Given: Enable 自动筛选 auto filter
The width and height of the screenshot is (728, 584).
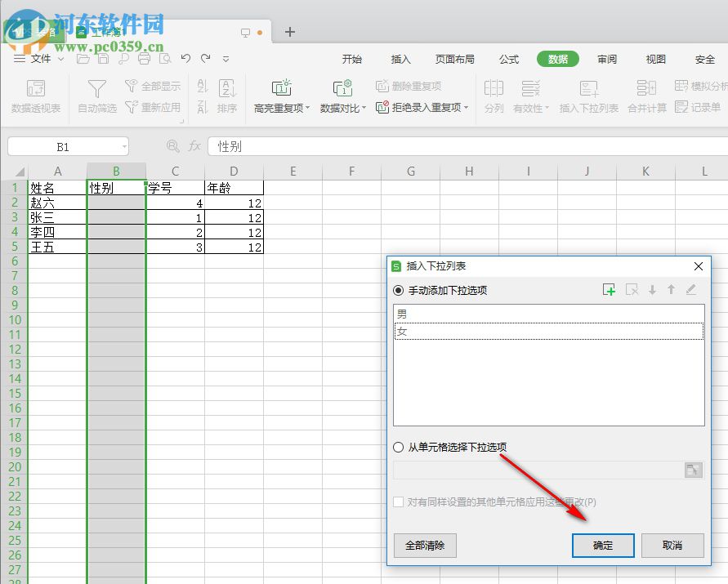Looking at the screenshot, I should tap(96, 96).
